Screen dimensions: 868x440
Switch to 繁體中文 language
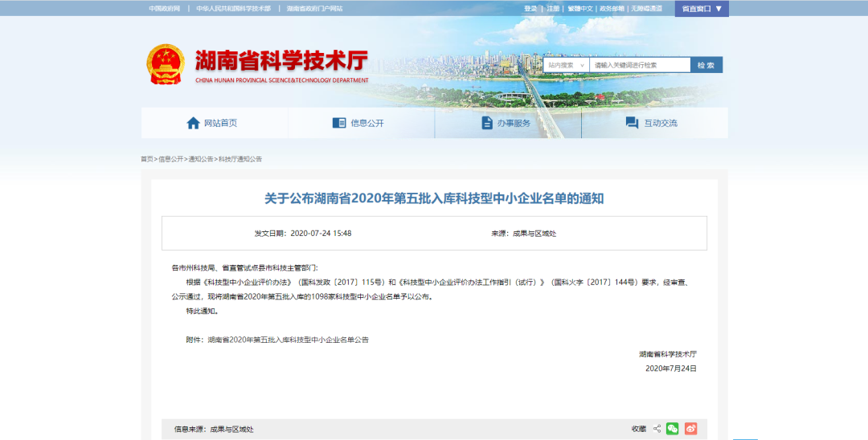[579, 9]
